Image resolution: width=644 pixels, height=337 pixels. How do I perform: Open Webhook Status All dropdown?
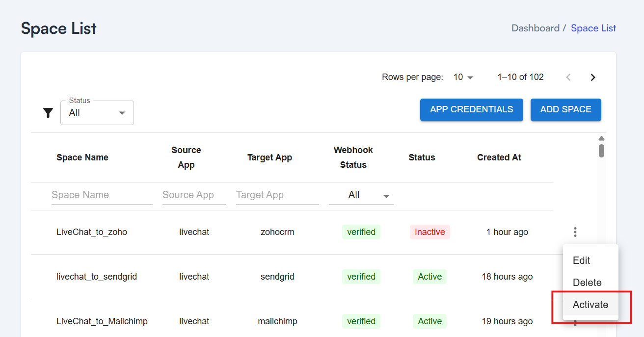[x=361, y=195]
